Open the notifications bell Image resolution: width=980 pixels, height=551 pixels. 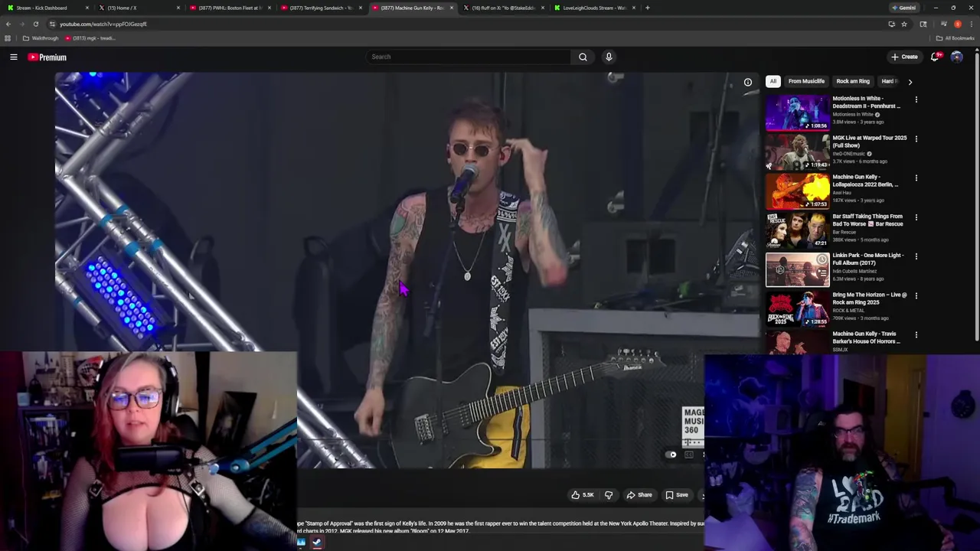tap(935, 57)
